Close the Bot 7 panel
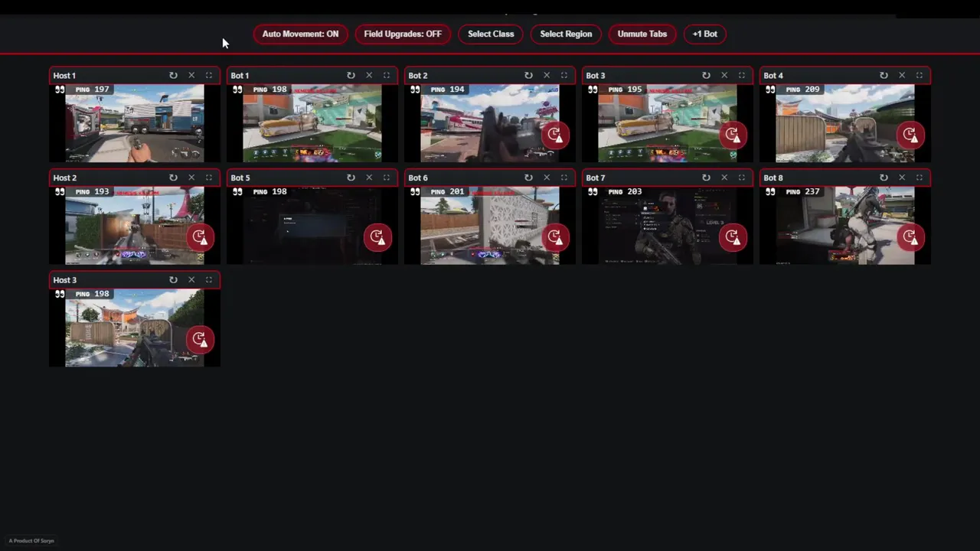The image size is (980, 551). (724, 178)
